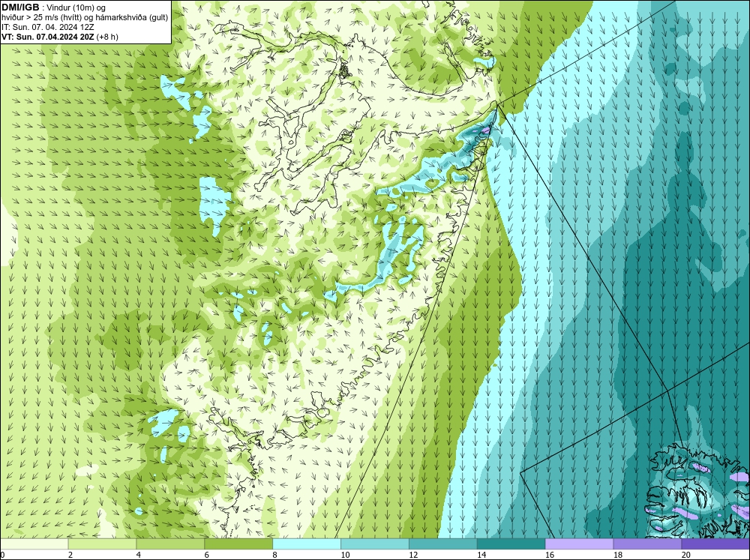Click the legend tick label '2'

tap(70, 555)
